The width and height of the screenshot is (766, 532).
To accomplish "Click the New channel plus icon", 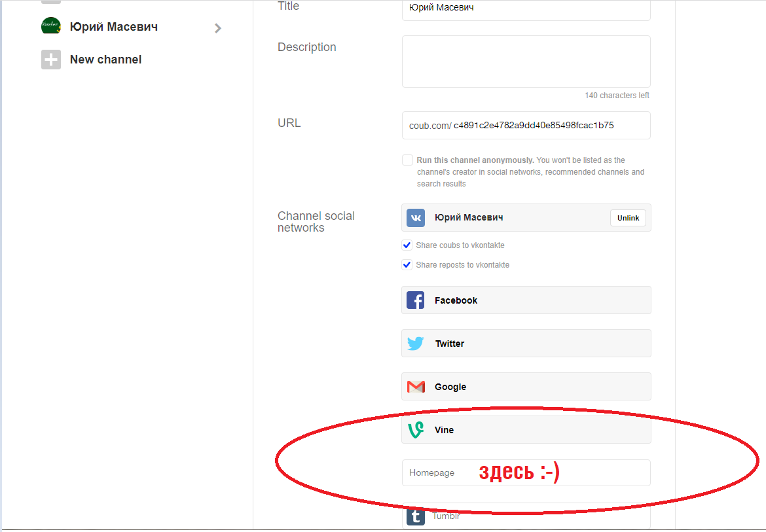I will (x=51, y=60).
